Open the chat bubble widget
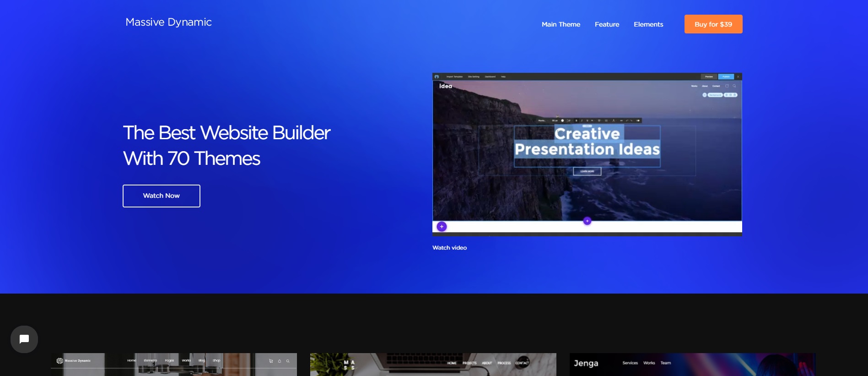The image size is (868, 376). [24, 339]
